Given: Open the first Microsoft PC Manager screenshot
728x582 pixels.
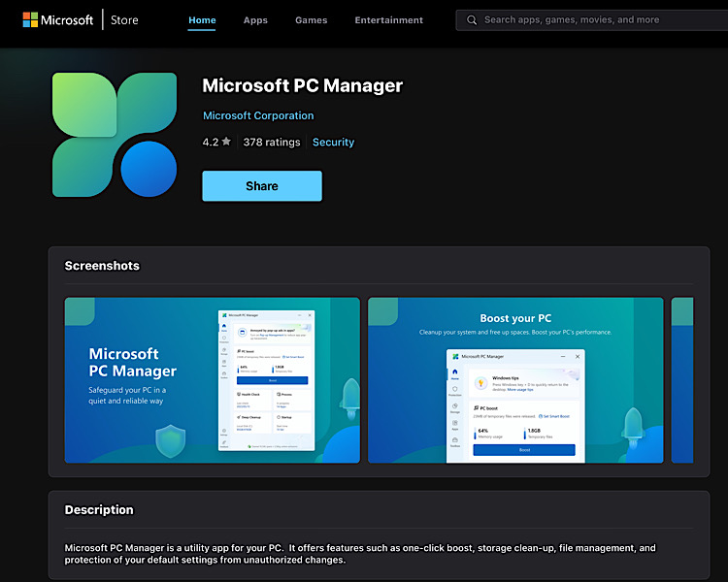Looking at the screenshot, I should (213, 380).
